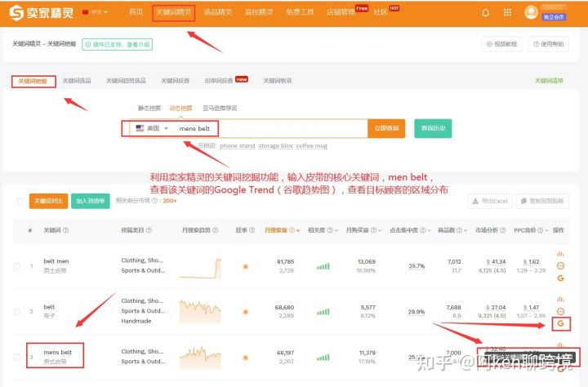Click the 使用帮助 button
Screen dimensions: 588x387
tap(549, 44)
